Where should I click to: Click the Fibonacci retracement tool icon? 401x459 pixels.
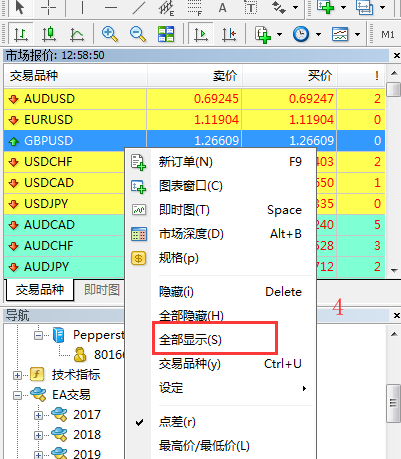tap(195, 7)
